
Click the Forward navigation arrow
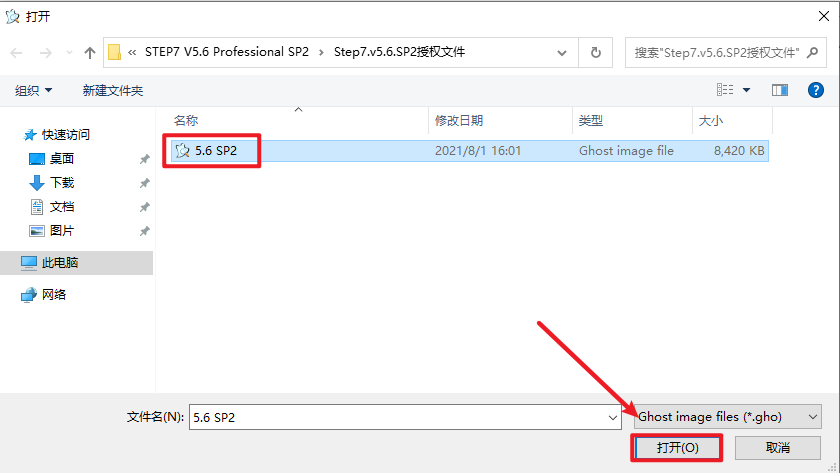(x=46, y=52)
